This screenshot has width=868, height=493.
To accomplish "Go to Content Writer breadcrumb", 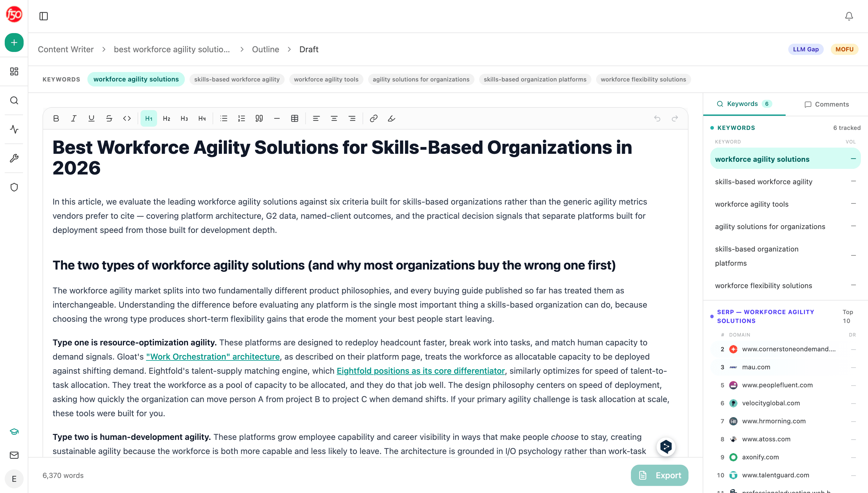I will pyautogui.click(x=66, y=49).
